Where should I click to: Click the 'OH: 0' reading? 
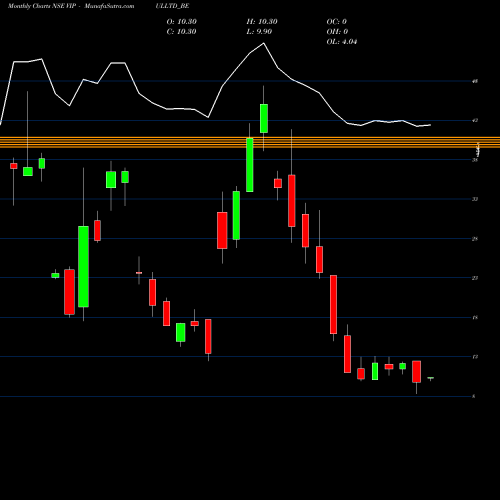[337, 32]
